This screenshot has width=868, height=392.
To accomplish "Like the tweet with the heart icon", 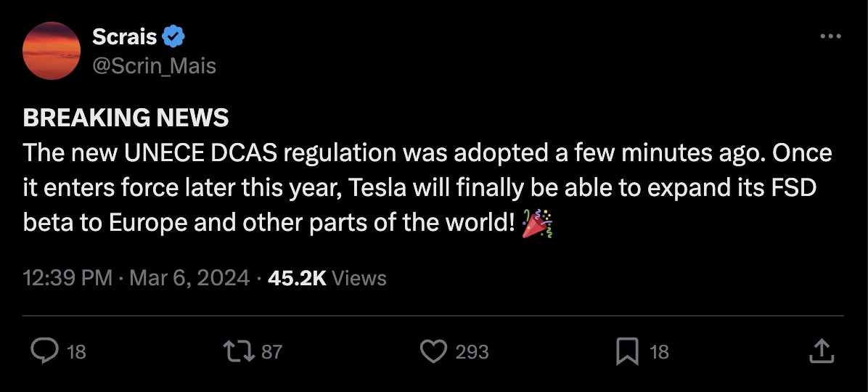I will coord(433,352).
